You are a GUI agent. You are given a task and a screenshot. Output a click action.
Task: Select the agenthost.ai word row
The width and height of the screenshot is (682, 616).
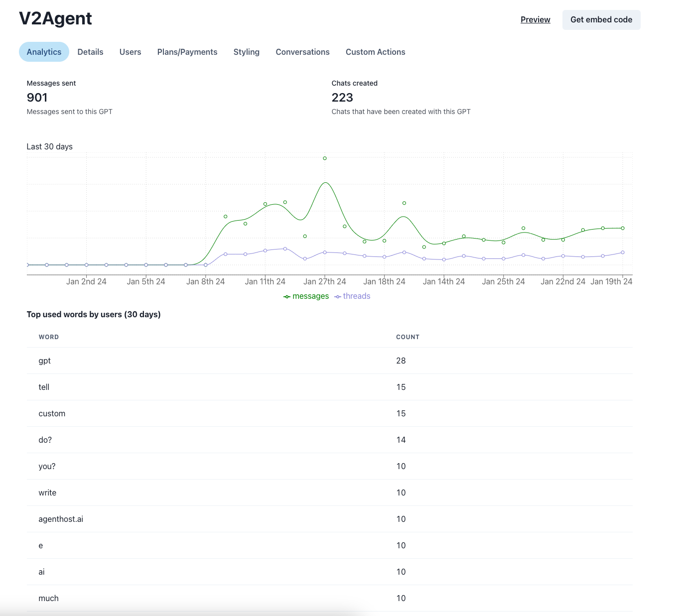tap(330, 519)
